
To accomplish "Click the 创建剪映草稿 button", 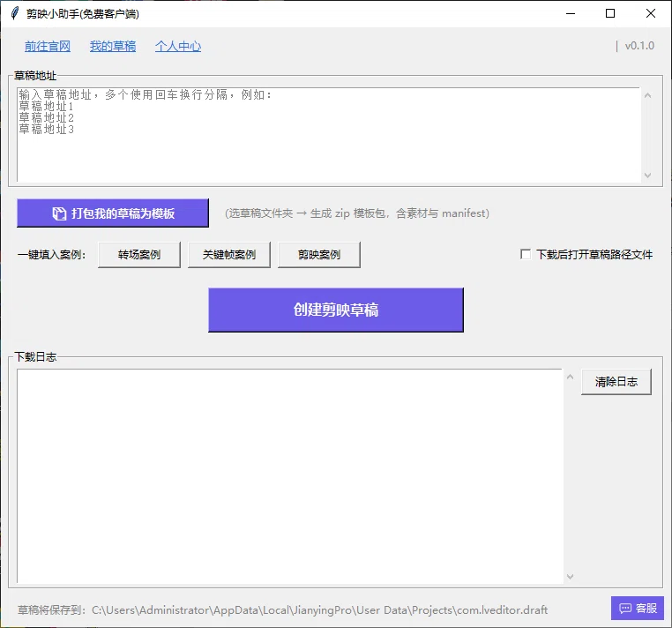I will pyautogui.click(x=336, y=310).
